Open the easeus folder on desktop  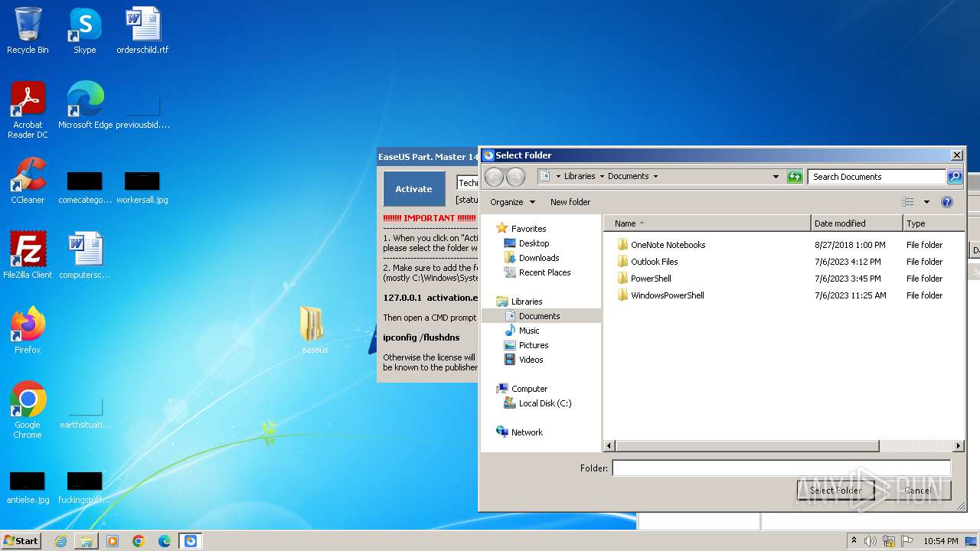pos(314,330)
